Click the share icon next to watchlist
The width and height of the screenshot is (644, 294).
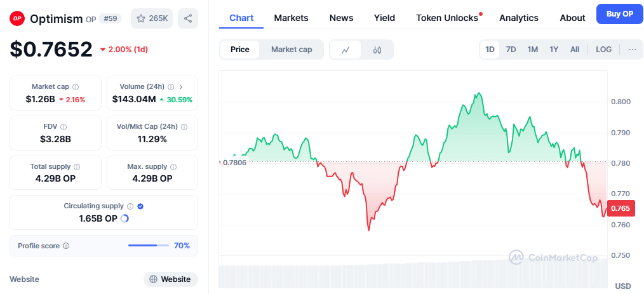click(188, 18)
